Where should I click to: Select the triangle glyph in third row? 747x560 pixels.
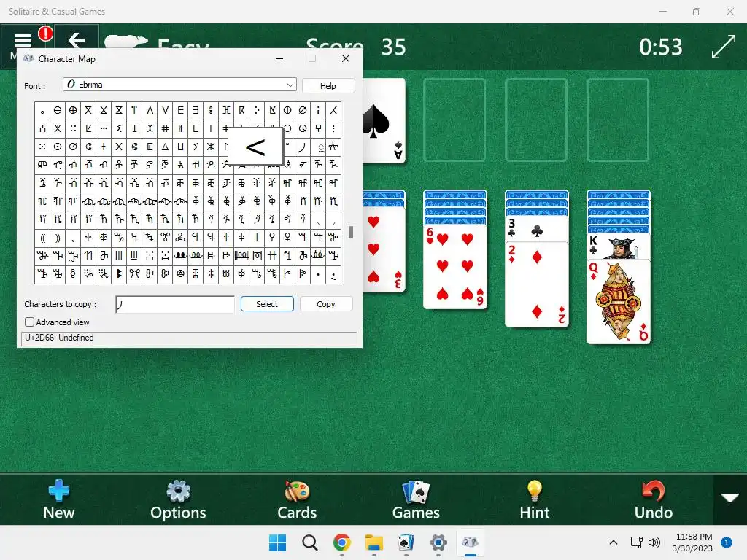(165, 146)
